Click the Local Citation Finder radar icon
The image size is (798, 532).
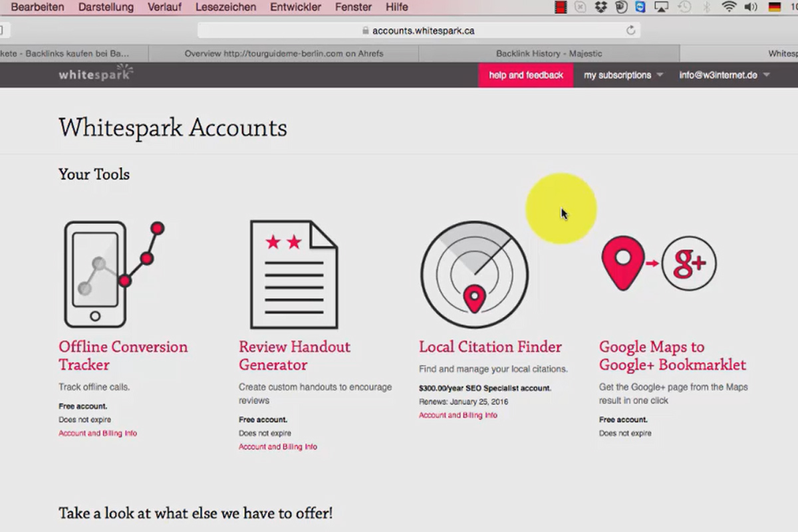click(474, 275)
